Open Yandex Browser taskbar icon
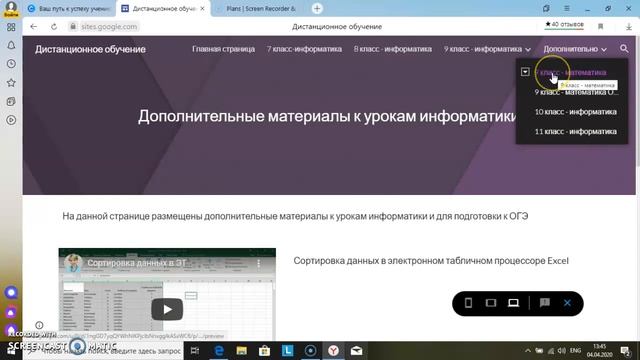This screenshot has width=640, height=360. (x=333, y=351)
